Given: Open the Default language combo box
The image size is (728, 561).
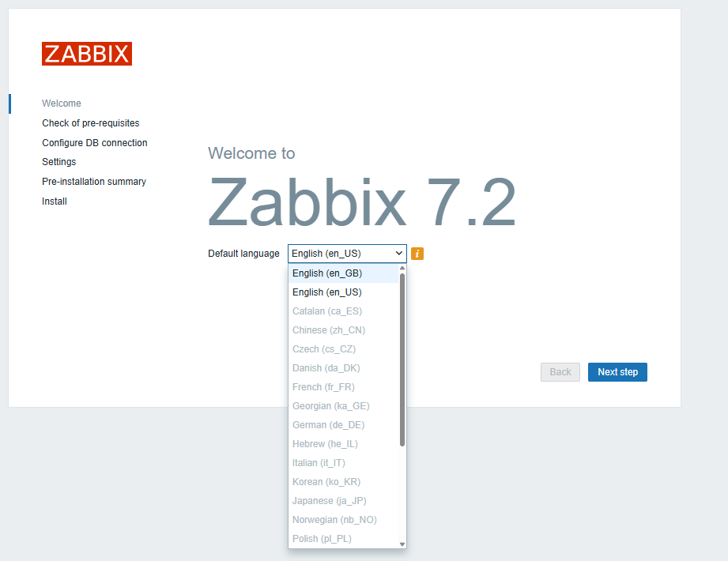Looking at the screenshot, I should 347,254.
